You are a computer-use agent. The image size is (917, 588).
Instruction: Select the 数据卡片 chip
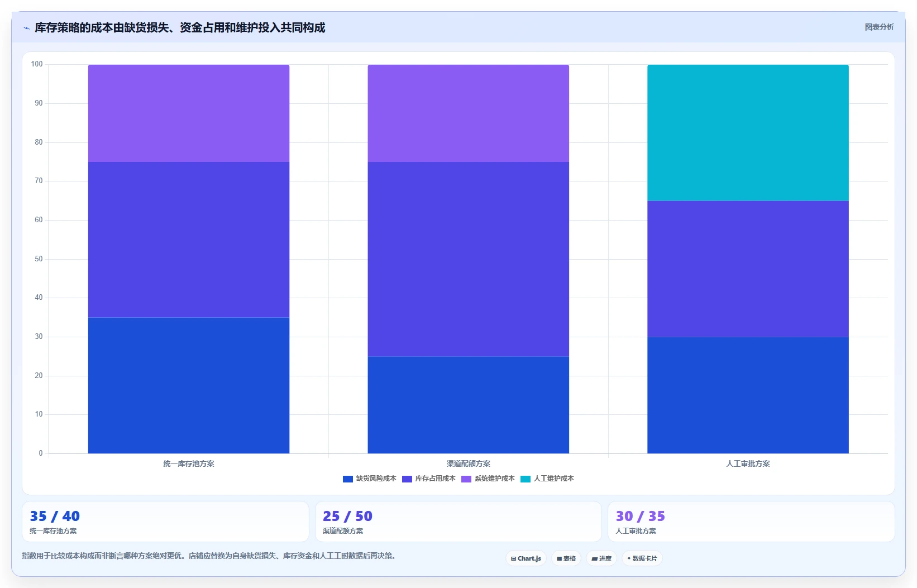(x=642, y=558)
